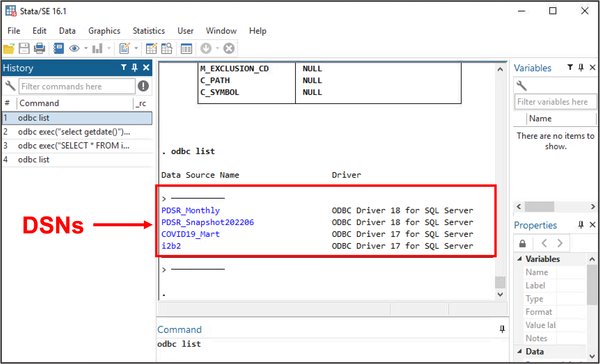Open the Data Editor (Edit) icon

coord(151,48)
